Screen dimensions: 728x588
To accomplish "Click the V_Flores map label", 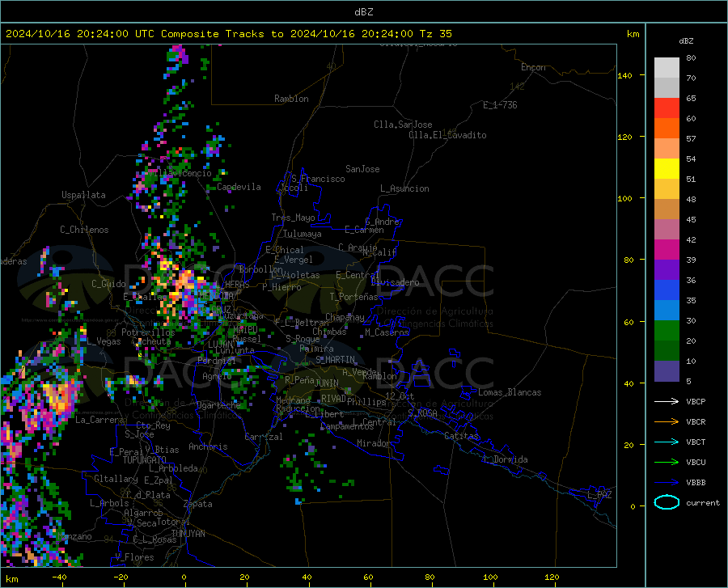I will pyautogui.click(x=134, y=557).
